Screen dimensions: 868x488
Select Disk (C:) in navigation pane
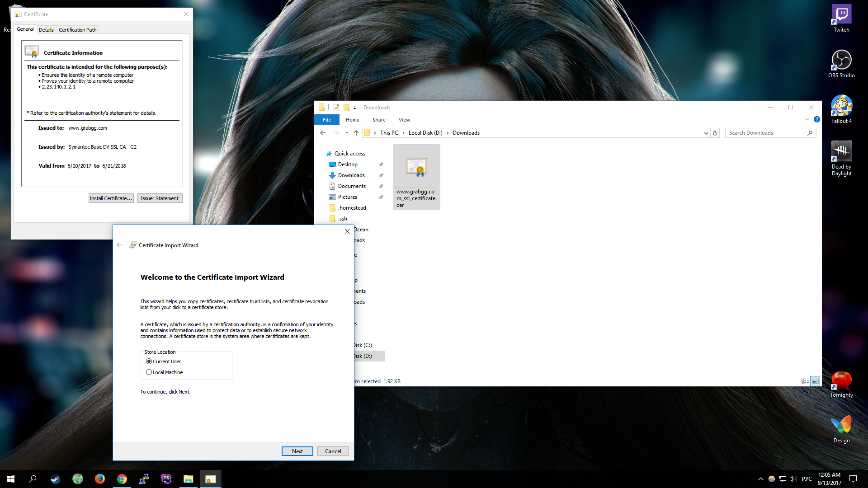click(x=363, y=345)
